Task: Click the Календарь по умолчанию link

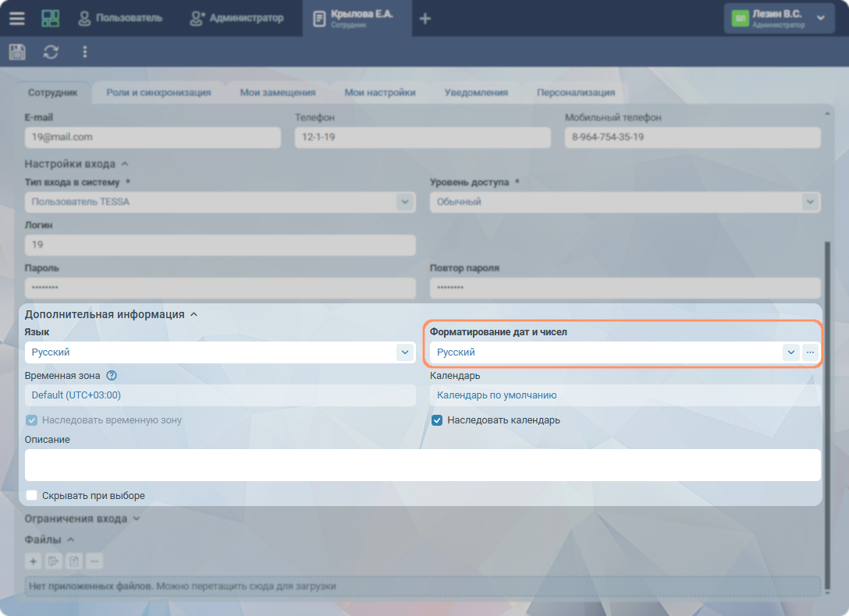Action: point(496,395)
